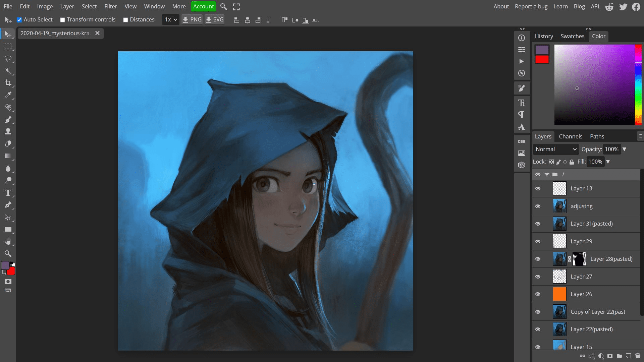
Task: Toggle visibility of Layer 26
Action: (x=538, y=294)
